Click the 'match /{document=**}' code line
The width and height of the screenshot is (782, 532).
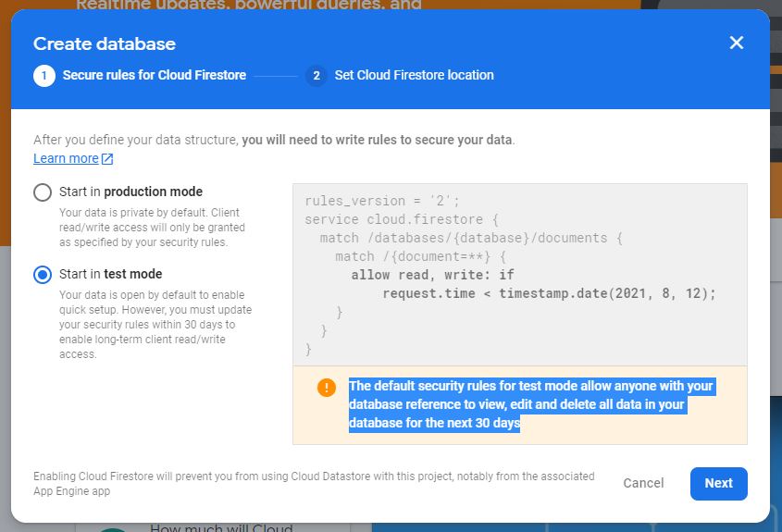[x=421, y=257]
